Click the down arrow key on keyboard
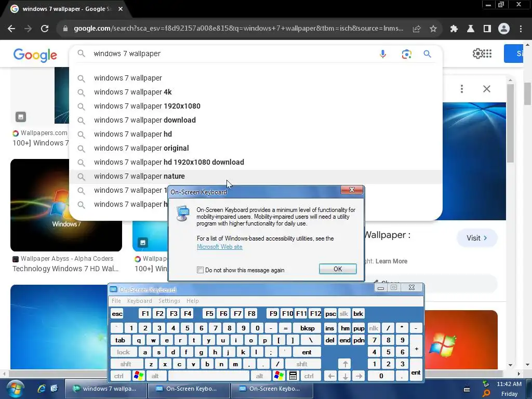532x399 pixels. click(345, 376)
